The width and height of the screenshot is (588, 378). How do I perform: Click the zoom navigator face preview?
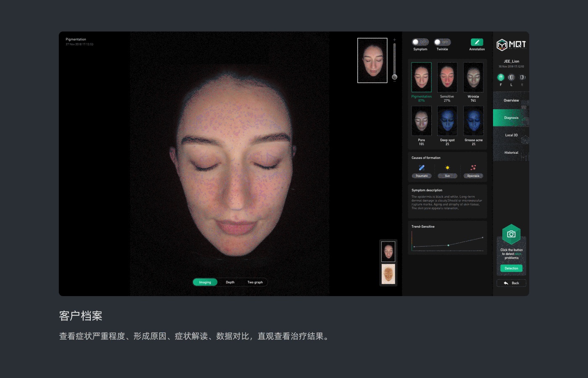point(372,60)
